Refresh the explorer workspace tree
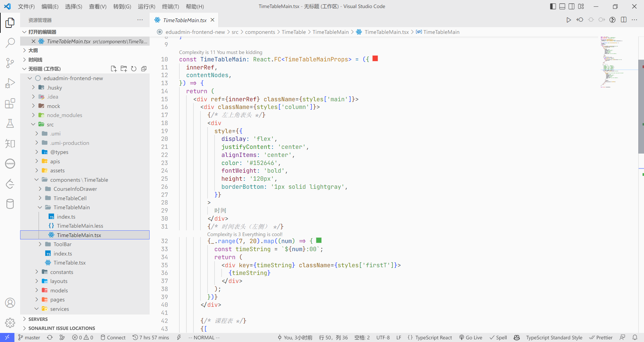Image resolution: width=644 pixels, height=342 pixels. (x=134, y=69)
